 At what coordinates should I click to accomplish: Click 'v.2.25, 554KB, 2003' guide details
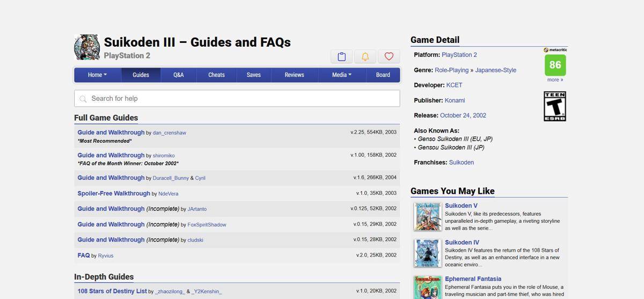click(374, 132)
